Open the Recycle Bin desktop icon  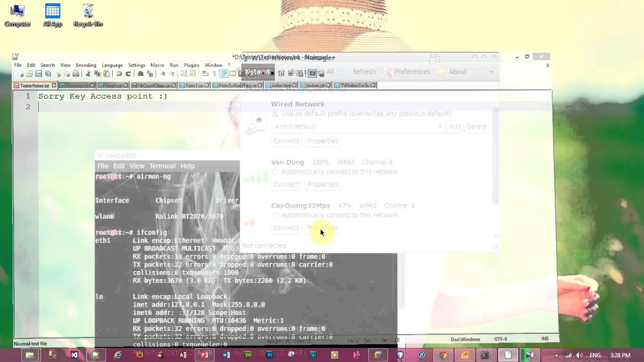click(88, 15)
